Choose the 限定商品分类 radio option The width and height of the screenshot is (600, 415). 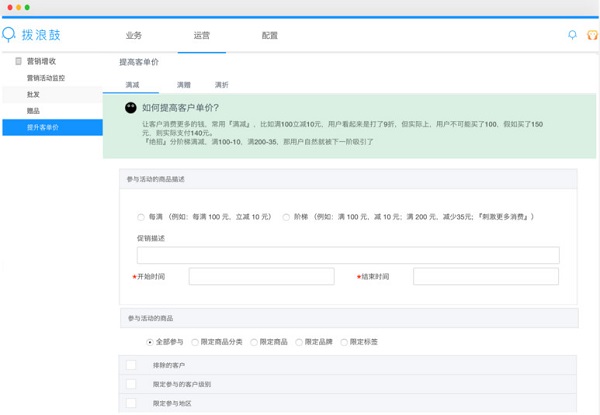pyautogui.click(x=195, y=342)
